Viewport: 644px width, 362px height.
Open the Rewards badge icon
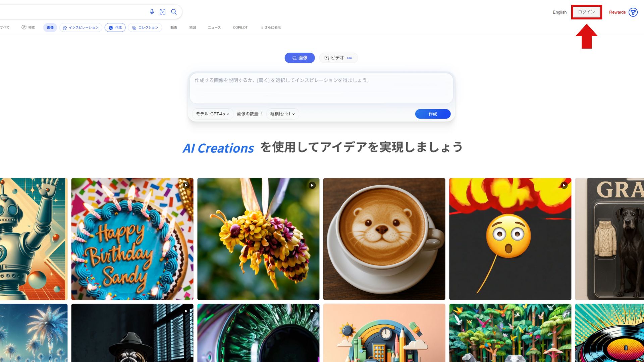(633, 12)
